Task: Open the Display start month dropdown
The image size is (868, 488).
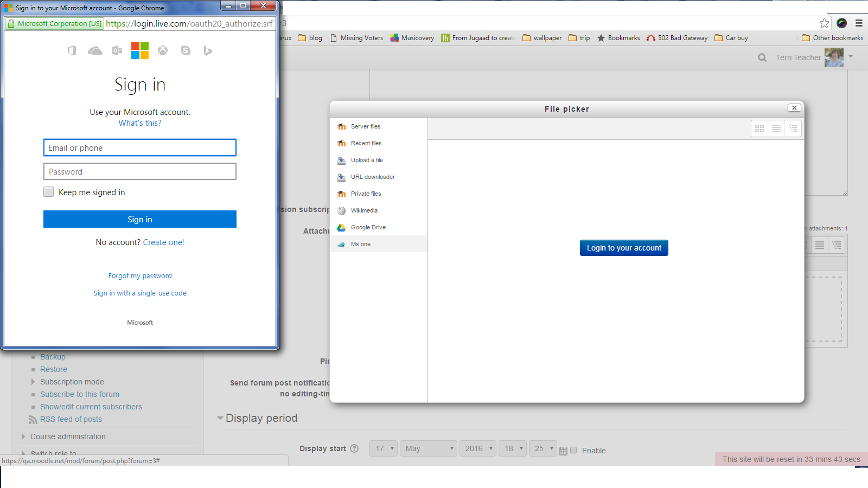Action: point(428,448)
